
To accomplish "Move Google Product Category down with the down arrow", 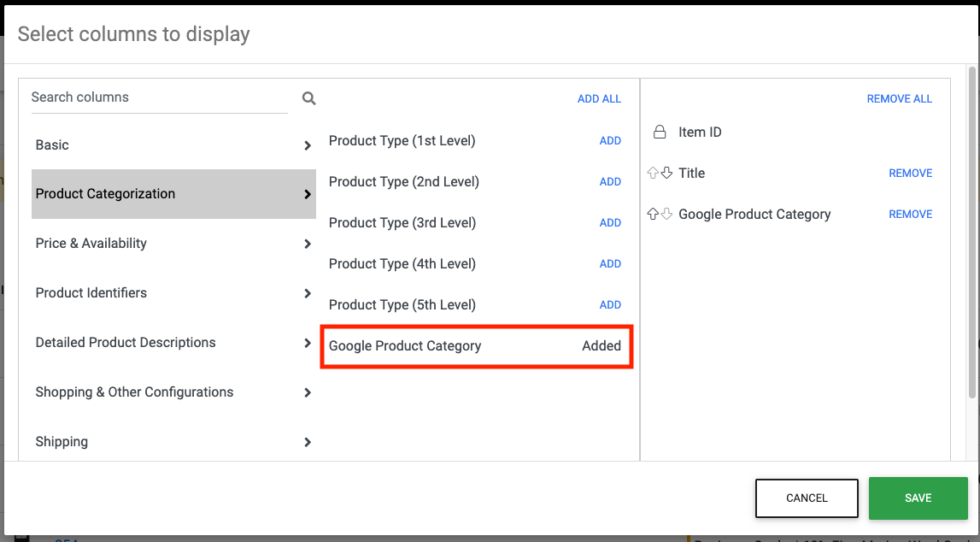I will (666, 215).
